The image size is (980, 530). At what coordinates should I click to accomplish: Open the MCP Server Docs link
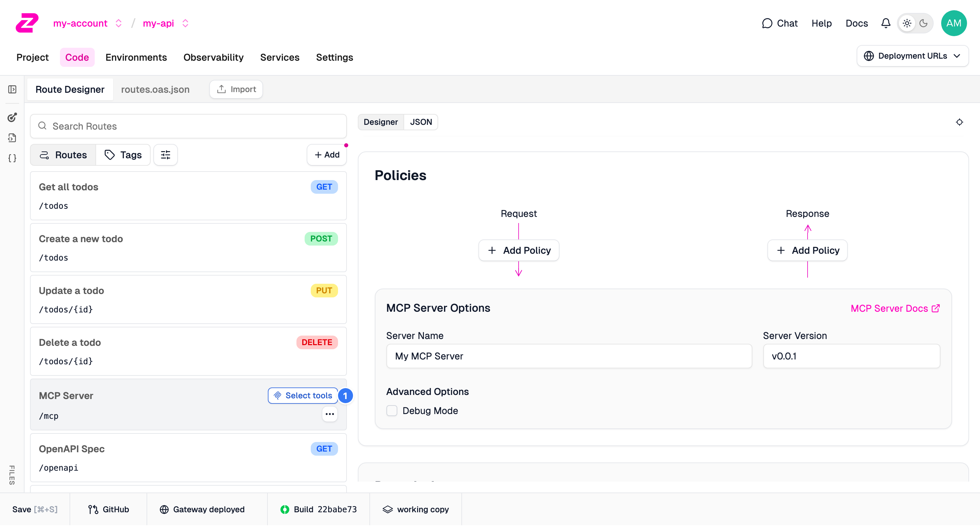(895, 308)
